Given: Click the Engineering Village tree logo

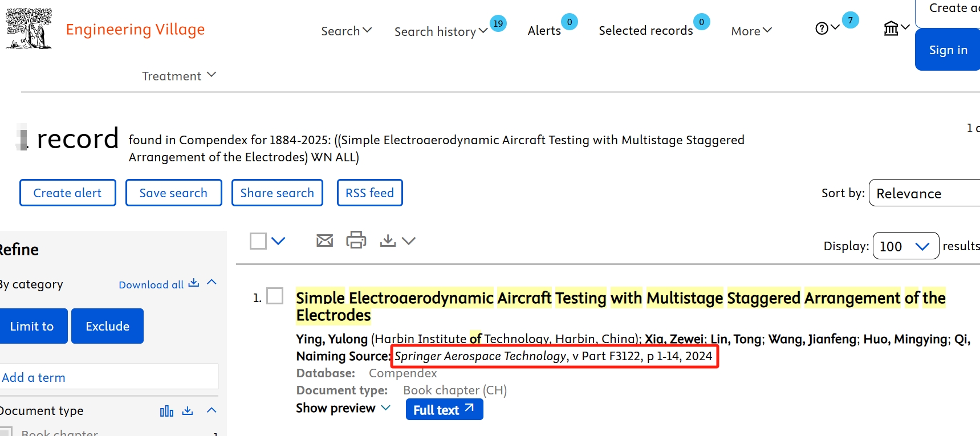Looking at the screenshot, I should coord(29,28).
